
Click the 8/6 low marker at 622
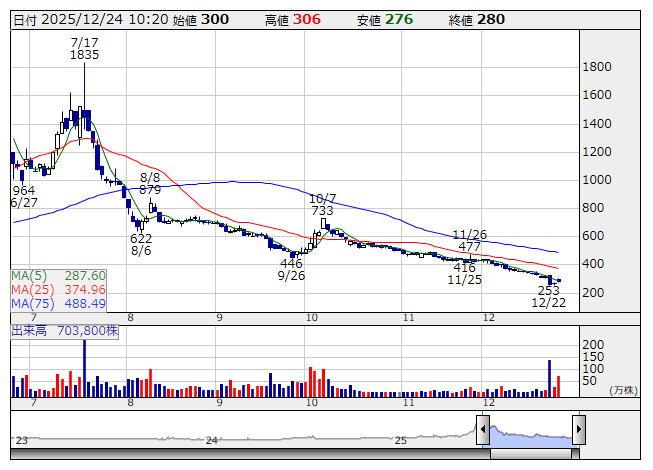tap(141, 245)
